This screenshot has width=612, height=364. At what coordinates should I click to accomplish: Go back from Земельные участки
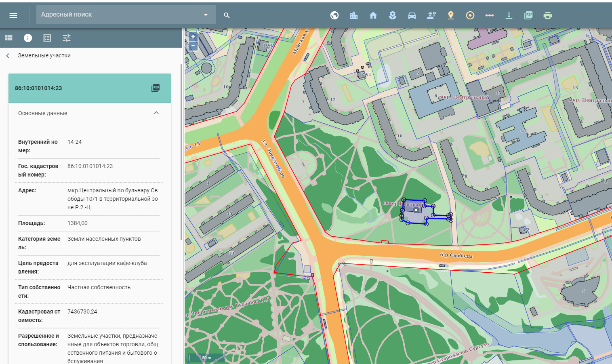pyautogui.click(x=8, y=56)
